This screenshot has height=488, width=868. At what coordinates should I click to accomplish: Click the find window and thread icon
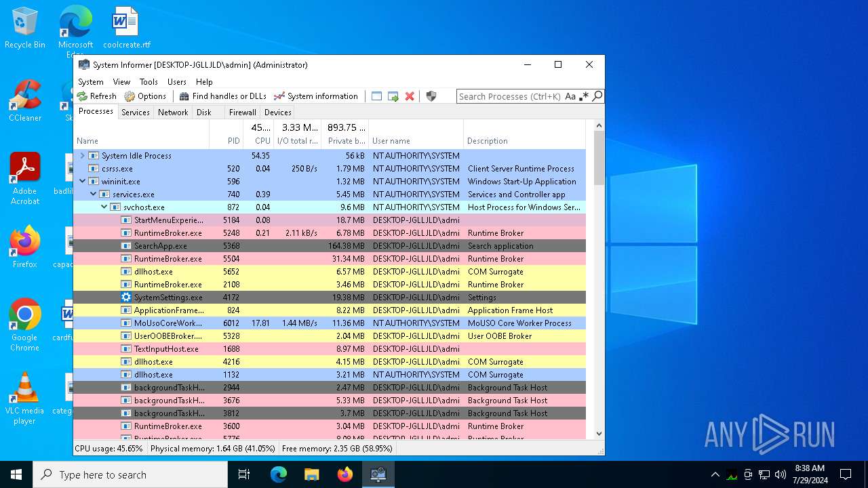(x=393, y=96)
